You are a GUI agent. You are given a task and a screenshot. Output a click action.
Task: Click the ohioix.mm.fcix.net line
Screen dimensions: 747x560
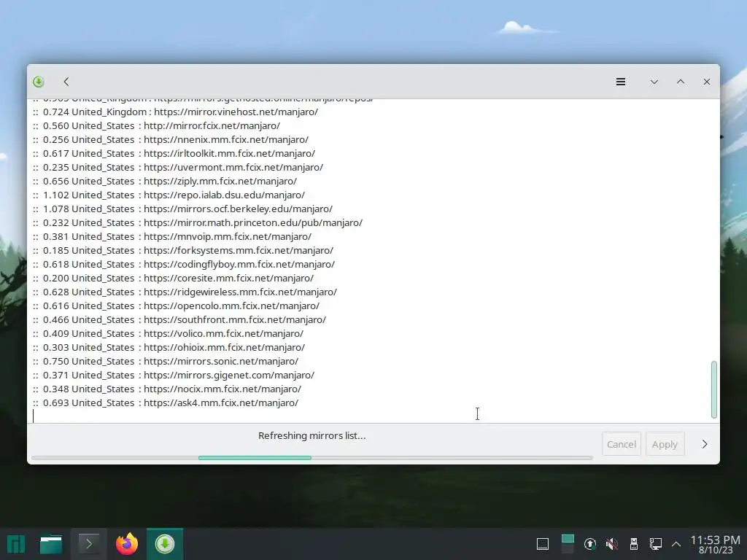pos(169,346)
